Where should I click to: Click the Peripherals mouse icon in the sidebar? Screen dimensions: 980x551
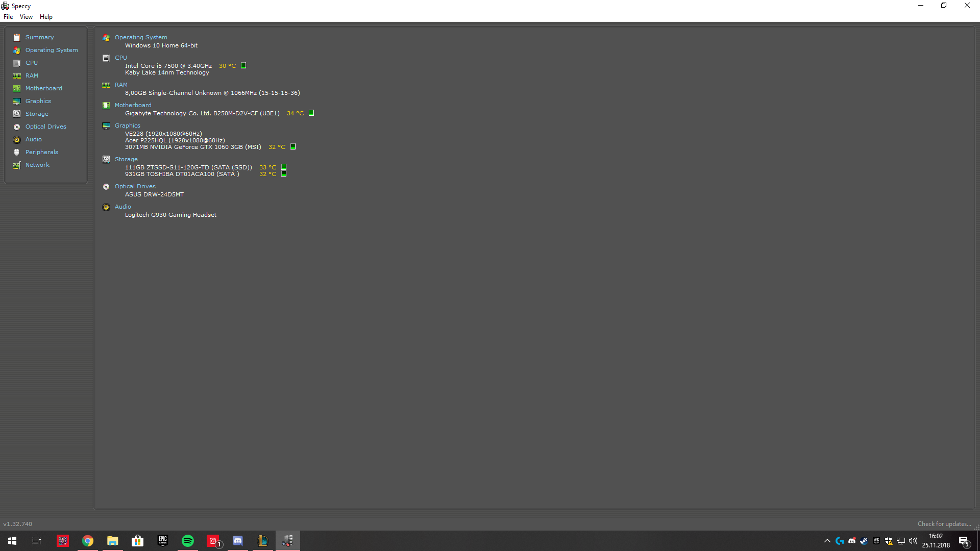point(17,153)
